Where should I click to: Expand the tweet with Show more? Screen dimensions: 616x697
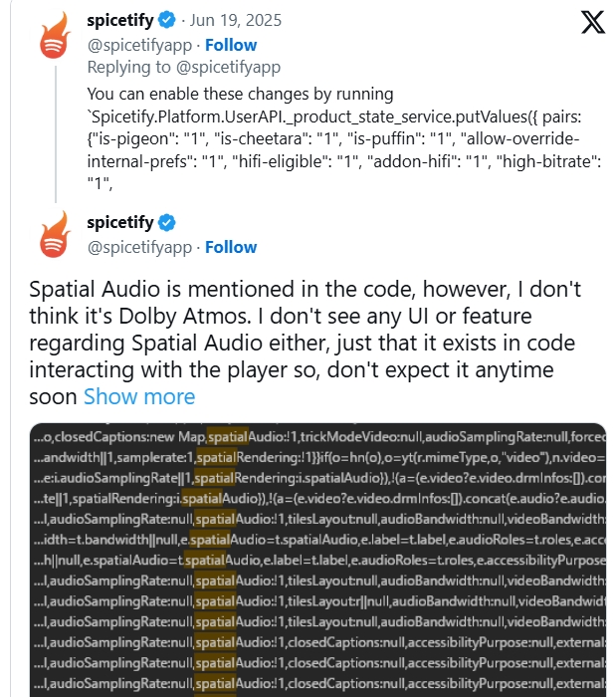(x=139, y=396)
